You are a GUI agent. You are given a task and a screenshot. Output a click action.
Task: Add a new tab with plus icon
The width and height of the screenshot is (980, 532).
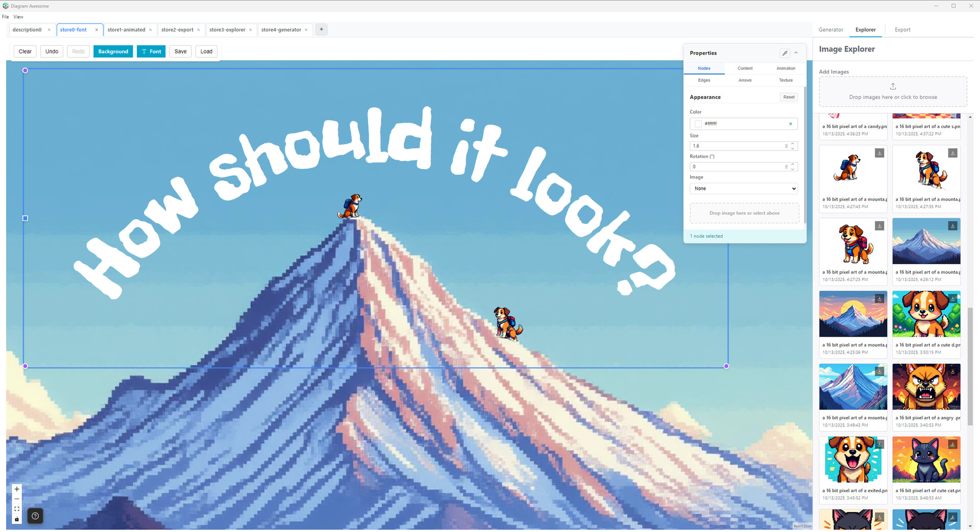[322, 30]
